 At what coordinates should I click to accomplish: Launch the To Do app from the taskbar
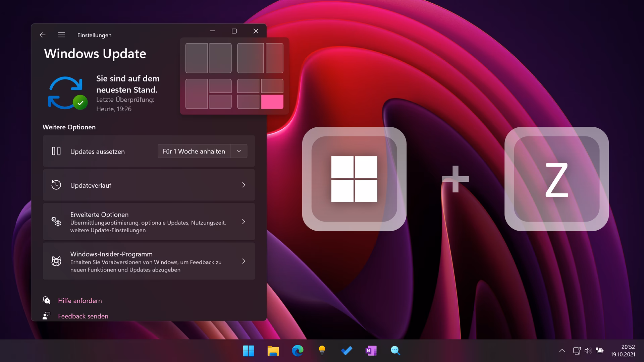click(x=346, y=351)
